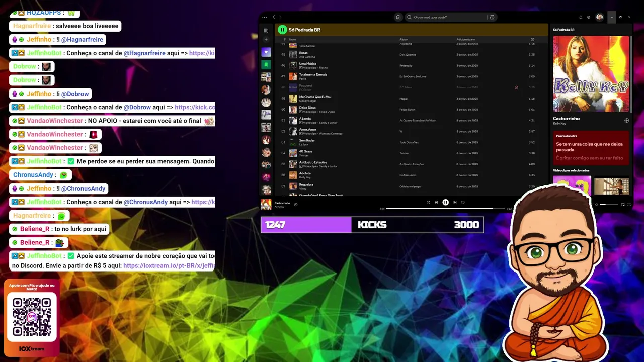The image size is (644, 362).
Task: Open the artist link Kelly Key in the side panel
Action: 559,123
